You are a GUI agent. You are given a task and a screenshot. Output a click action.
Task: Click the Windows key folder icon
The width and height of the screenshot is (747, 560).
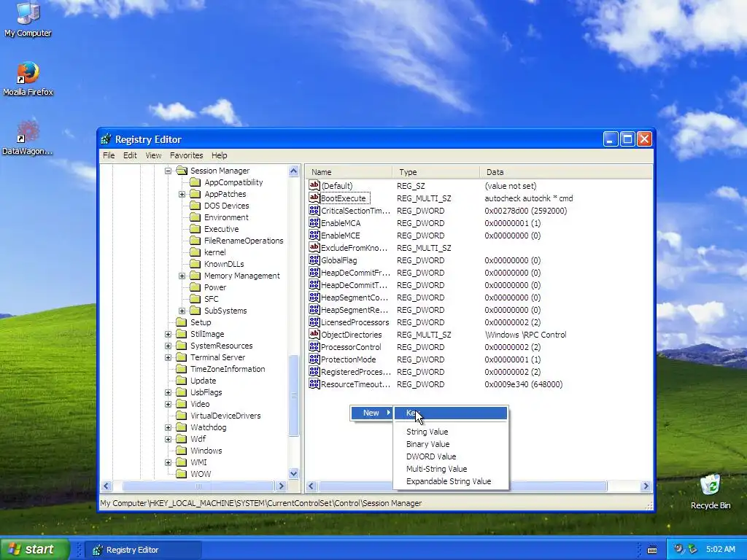pos(182,451)
